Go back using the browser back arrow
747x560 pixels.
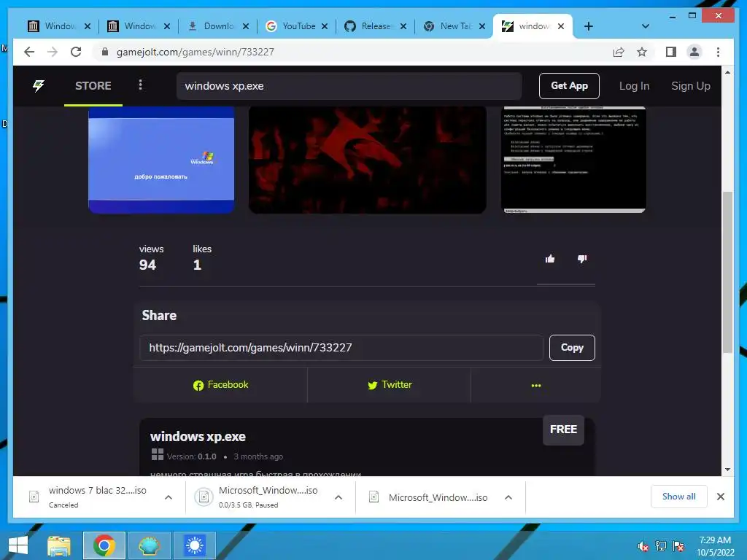tap(29, 52)
